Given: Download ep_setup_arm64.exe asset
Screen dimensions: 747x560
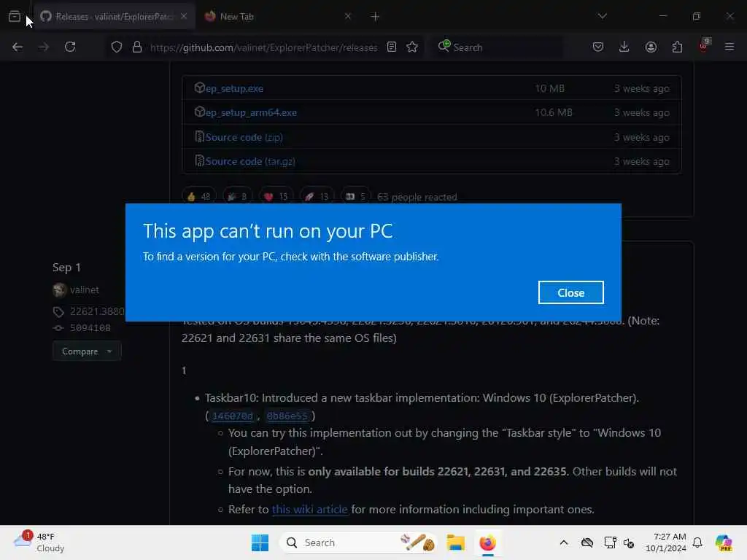Looking at the screenshot, I should point(251,113).
